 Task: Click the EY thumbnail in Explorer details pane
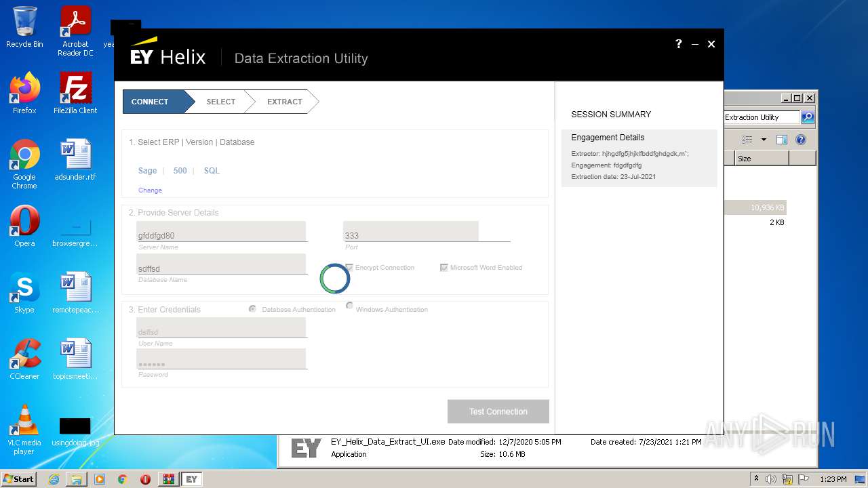pyautogui.click(x=306, y=448)
